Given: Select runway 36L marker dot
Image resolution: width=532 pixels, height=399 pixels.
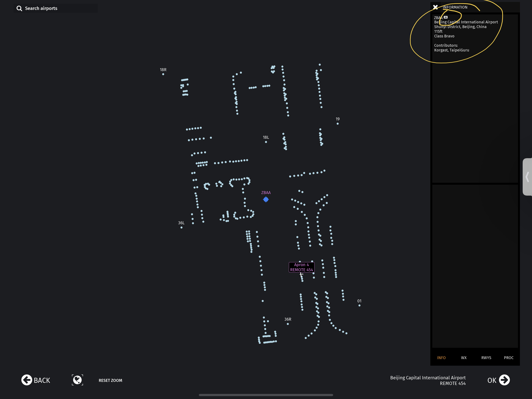Looking at the screenshot, I should pos(181,227).
